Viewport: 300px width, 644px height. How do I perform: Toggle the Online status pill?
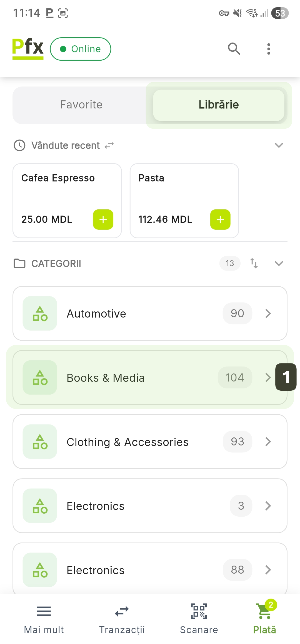tap(81, 49)
